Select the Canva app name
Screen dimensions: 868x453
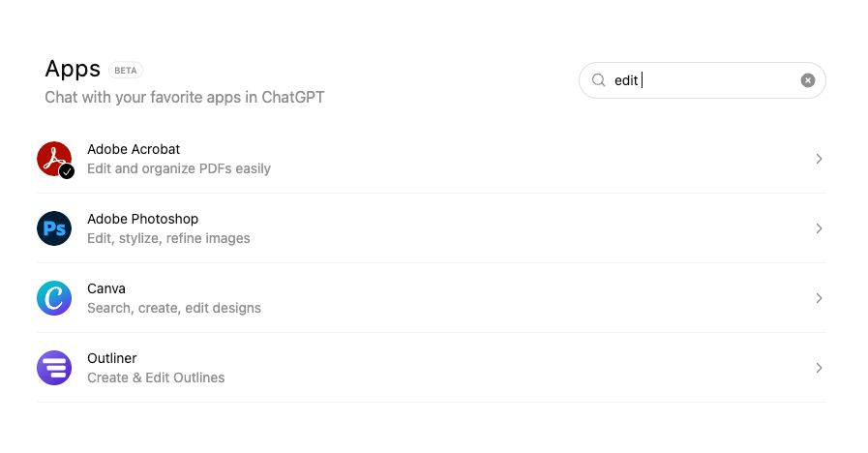pos(106,288)
